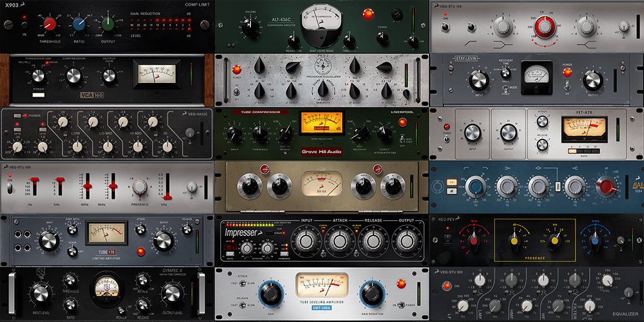Click the VU meter on VCA 160

[157, 74]
